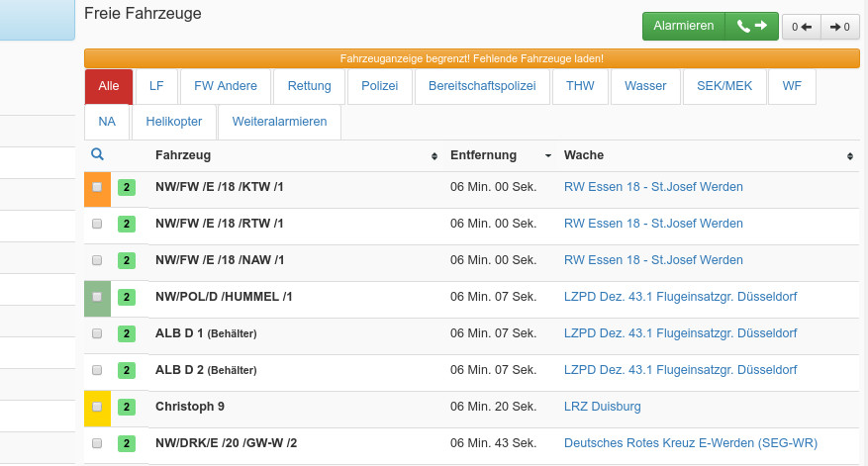This screenshot has height=466, width=868.
Task: Check the box for ALB D 1 (Behälter)
Action: [x=97, y=333]
